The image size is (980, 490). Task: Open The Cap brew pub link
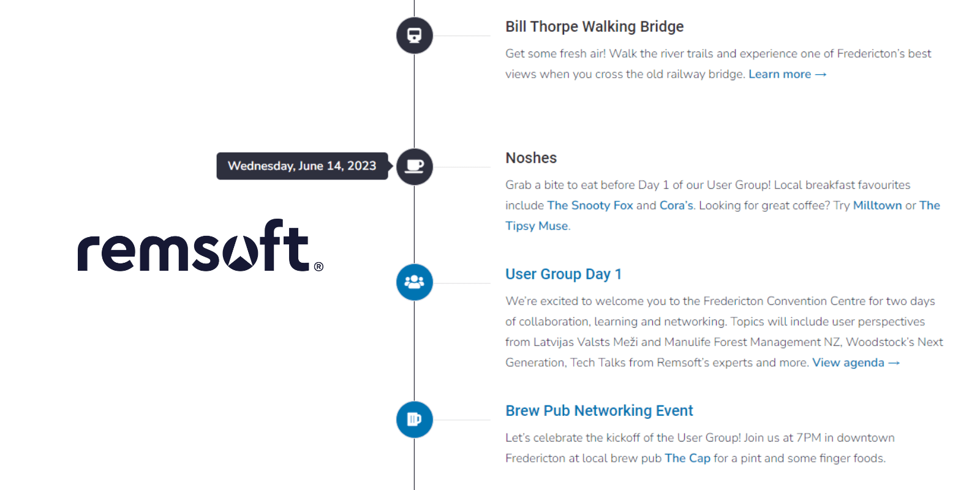(x=687, y=458)
